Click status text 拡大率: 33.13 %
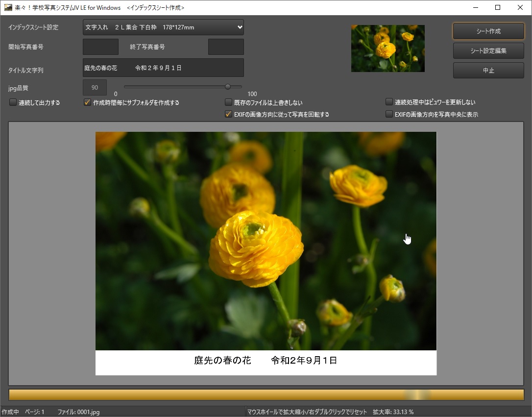Viewport: 532px width, 417px height. click(393, 412)
